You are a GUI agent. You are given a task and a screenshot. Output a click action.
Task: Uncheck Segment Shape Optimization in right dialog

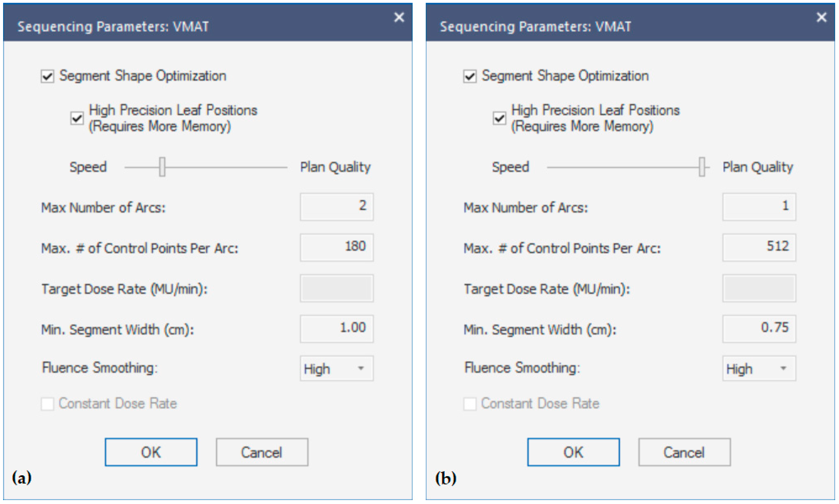470,76
